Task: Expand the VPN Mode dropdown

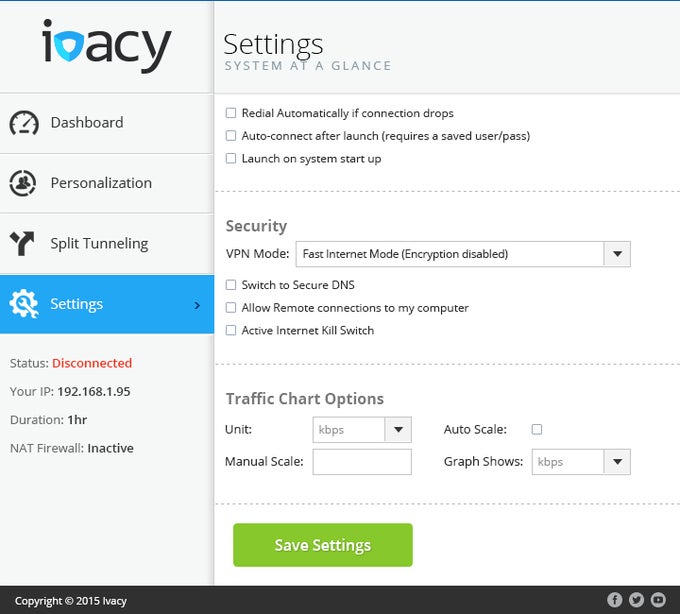Action: click(617, 254)
